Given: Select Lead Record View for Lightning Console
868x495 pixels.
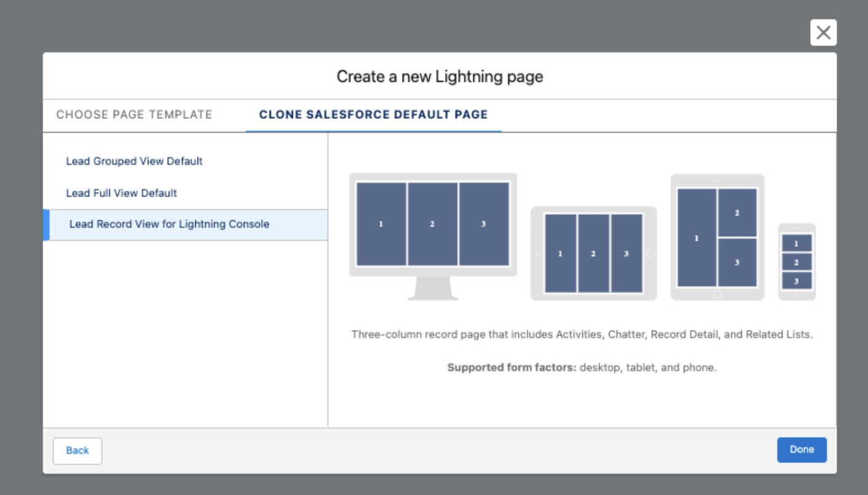Looking at the screenshot, I should click(x=185, y=225).
